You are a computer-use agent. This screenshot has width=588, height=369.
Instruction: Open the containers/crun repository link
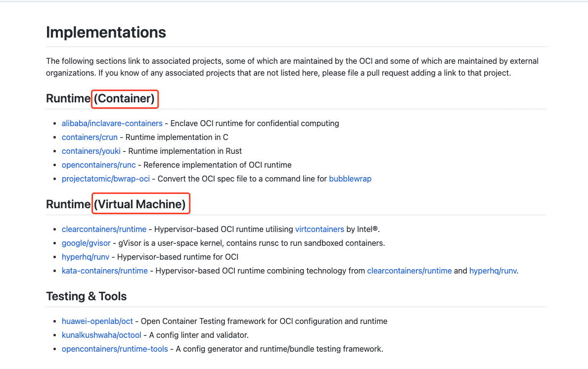click(90, 137)
